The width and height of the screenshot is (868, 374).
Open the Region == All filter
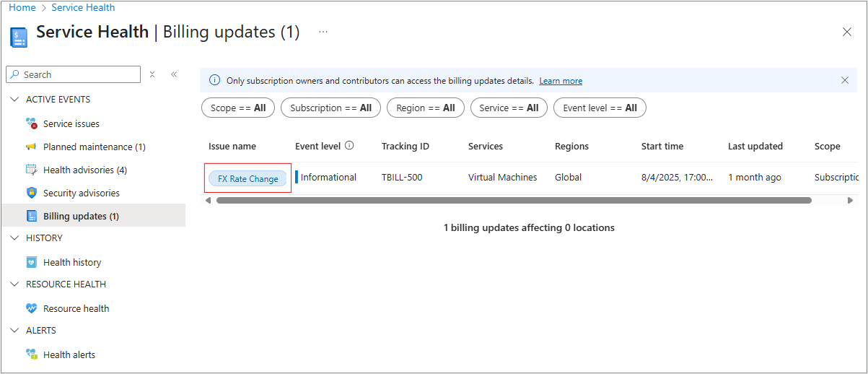coord(426,108)
